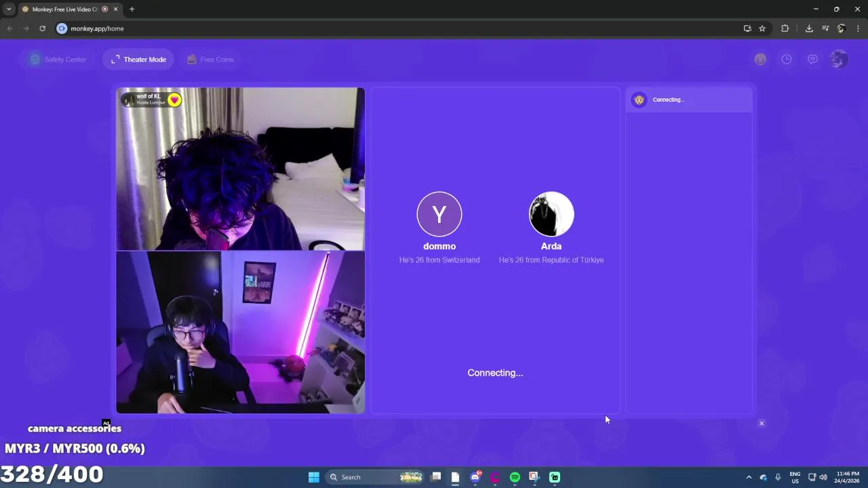Open media controls music icon
This screenshot has height=488, width=868.
pyautogui.click(x=825, y=28)
